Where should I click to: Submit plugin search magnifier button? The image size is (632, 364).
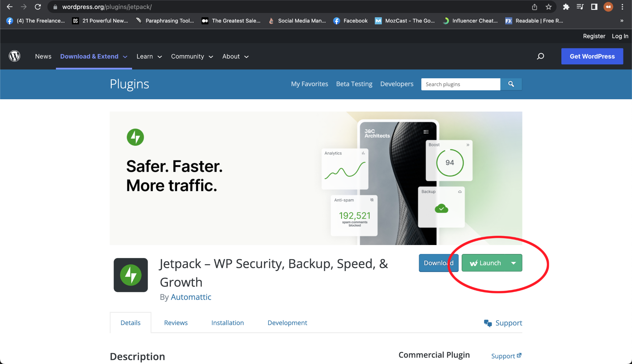coord(511,84)
